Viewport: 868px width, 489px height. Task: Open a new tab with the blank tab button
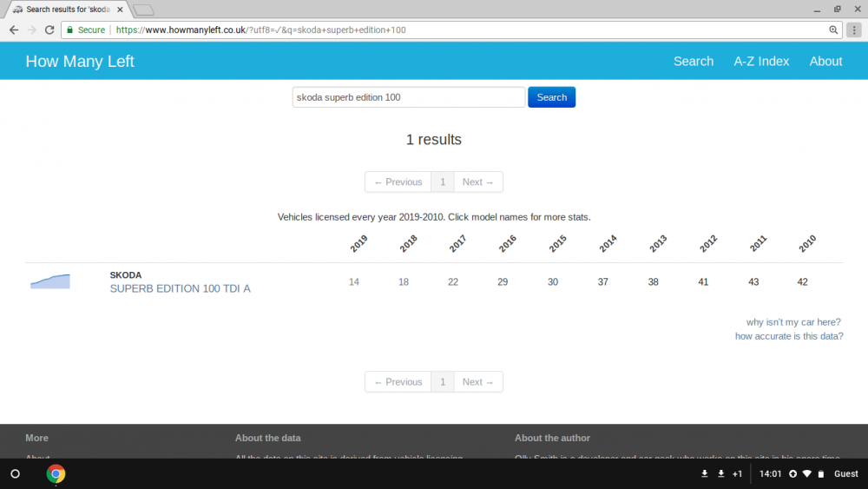(x=143, y=10)
